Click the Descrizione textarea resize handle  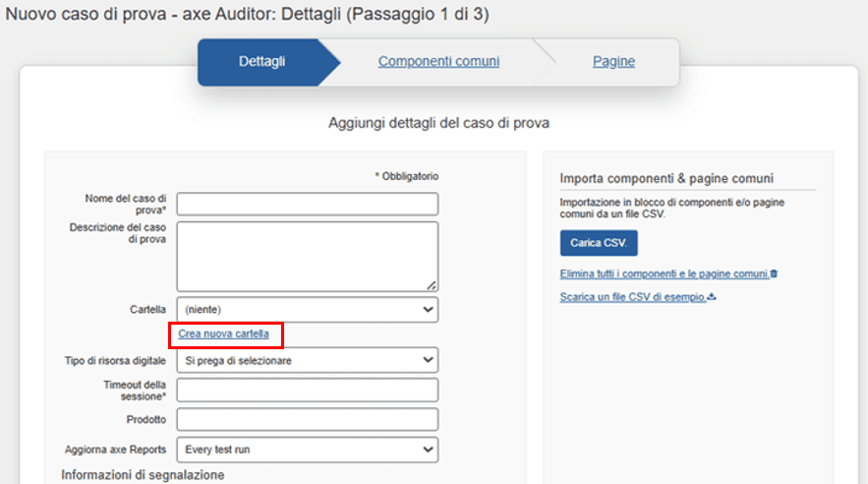433,285
